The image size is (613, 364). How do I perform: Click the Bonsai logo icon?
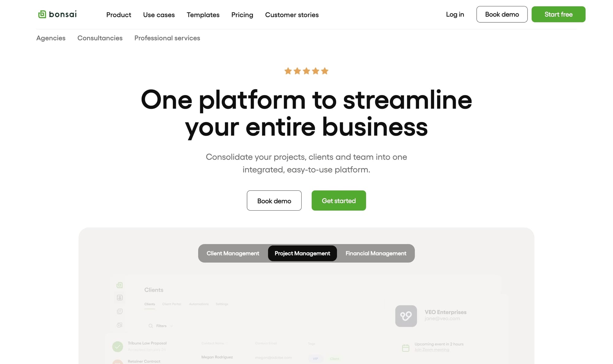(x=42, y=14)
